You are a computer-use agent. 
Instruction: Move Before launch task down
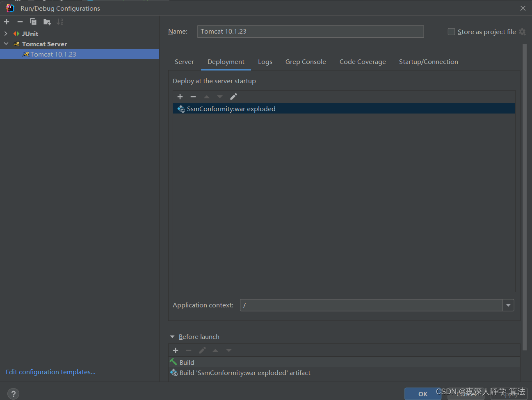click(229, 350)
